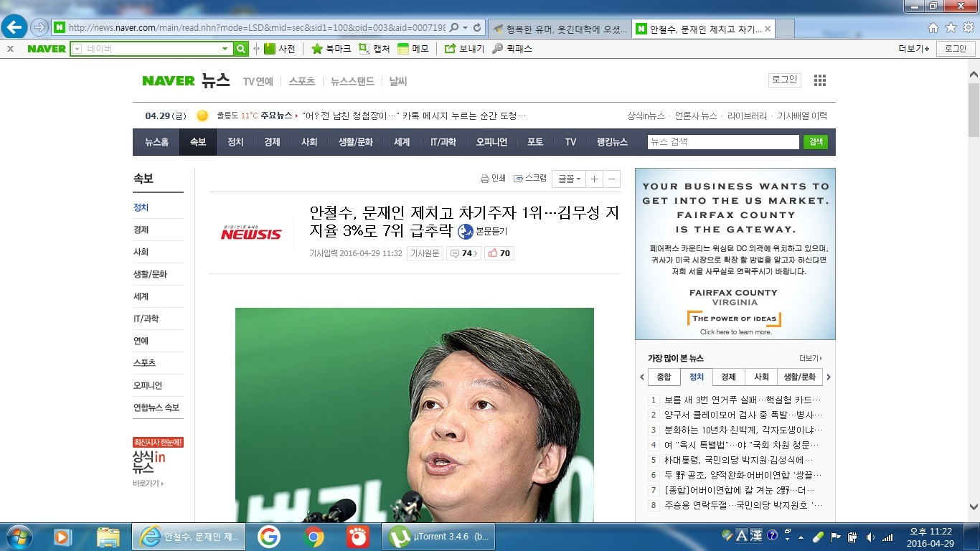
Task: Select the 경제 tab in most-viewed news
Action: coord(728,377)
